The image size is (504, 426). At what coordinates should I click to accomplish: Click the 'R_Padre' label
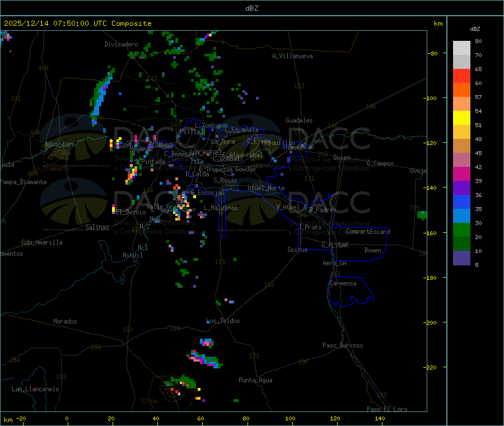(x=321, y=210)
